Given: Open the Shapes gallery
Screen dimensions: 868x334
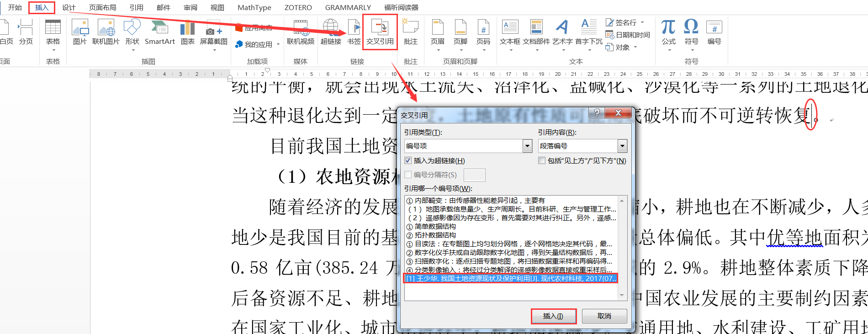Looking at the screenshot, I should [x=132, y=32].
